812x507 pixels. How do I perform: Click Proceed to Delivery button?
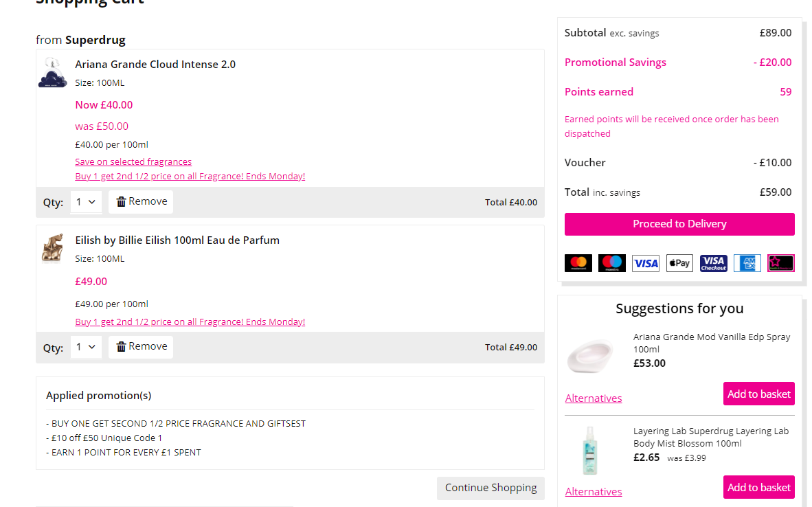coord(679,224)
